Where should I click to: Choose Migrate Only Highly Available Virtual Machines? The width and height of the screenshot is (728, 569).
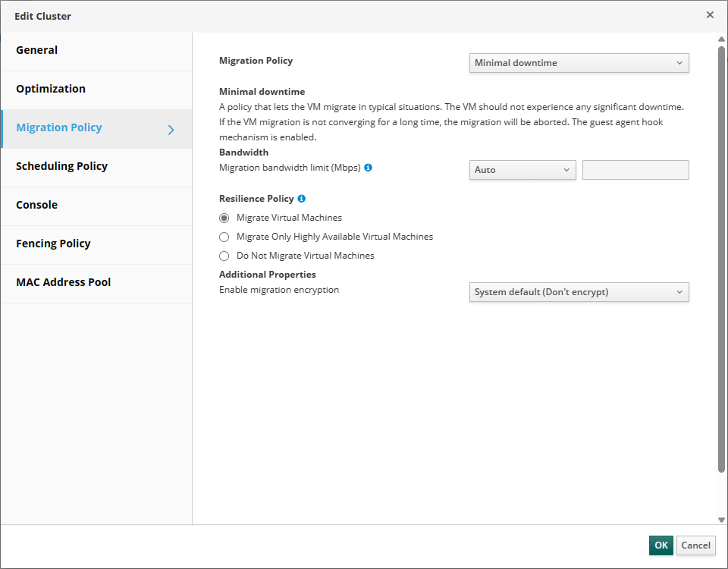click(x=224, y=237)
